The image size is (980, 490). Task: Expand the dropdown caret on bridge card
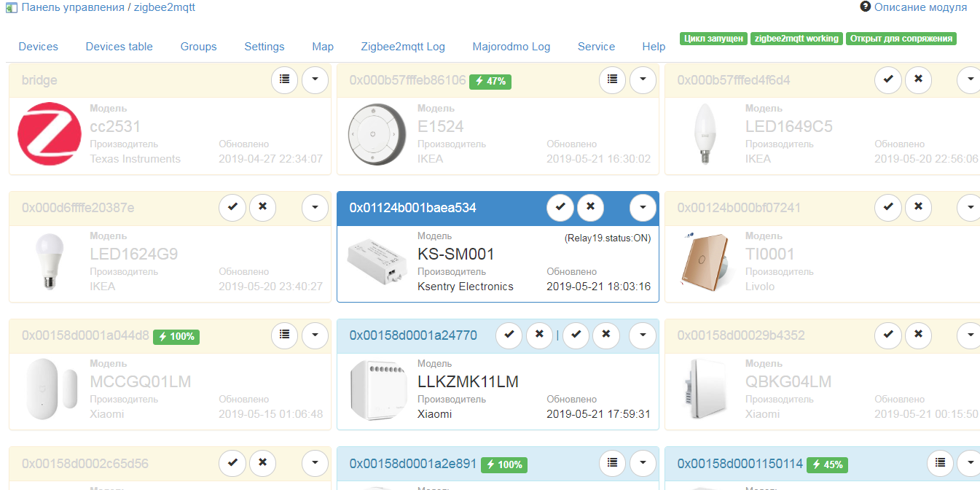tap(315, 79)
